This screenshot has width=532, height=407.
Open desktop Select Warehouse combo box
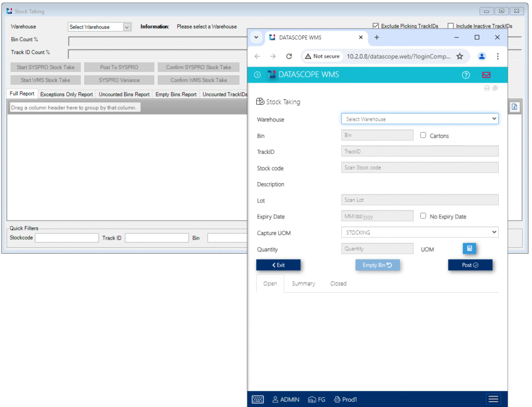pyautogui.click(x=99, y=27)
